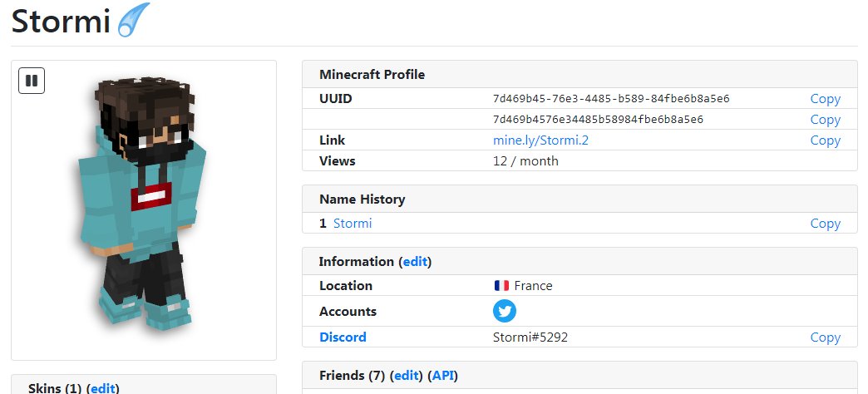The width and height of the screenshot is (868, 394).
Task: Click the comet emoji beside Stormi title
Action: 133,21
